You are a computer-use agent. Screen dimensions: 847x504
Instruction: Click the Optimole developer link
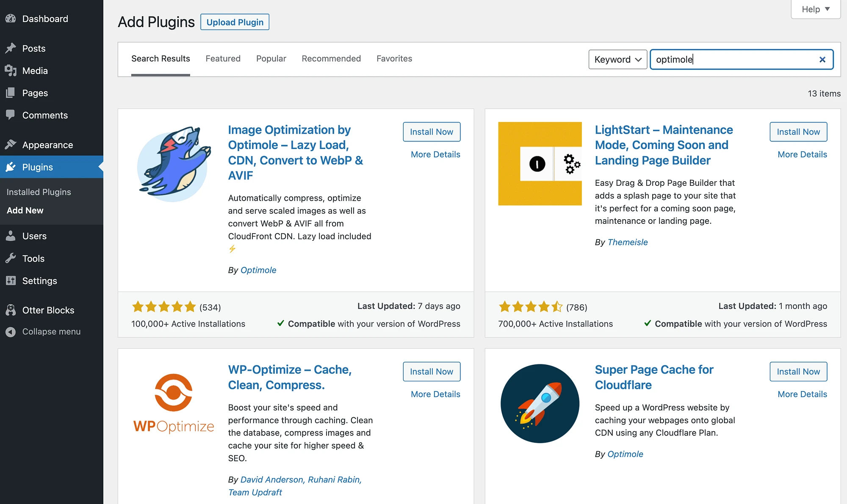coord(258,270)
